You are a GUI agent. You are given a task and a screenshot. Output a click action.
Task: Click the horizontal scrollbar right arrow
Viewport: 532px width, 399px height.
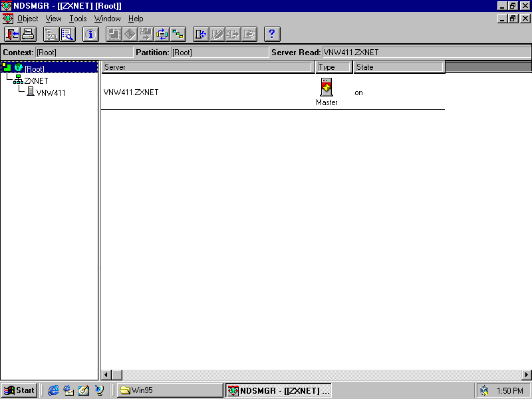(x=526, y=374)
